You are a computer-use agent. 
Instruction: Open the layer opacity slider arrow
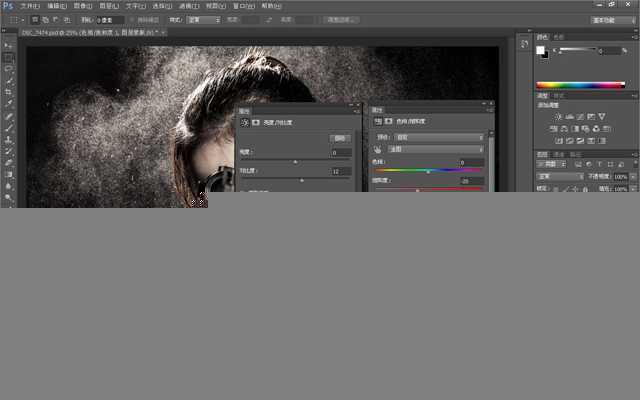633,177
